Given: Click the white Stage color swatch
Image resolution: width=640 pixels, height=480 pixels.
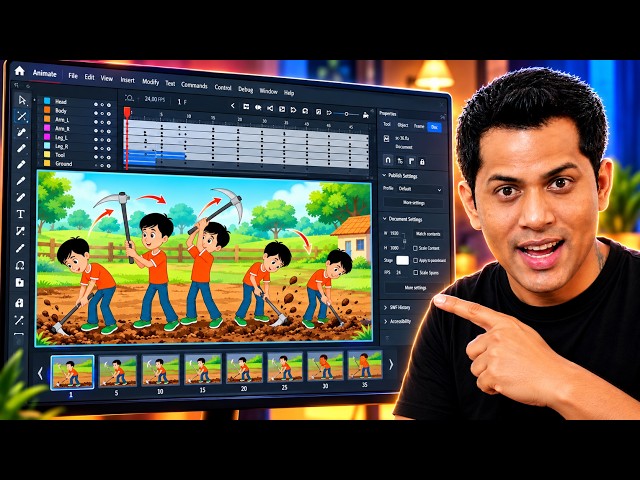Looking at the screenshot, I should [402, 260].
